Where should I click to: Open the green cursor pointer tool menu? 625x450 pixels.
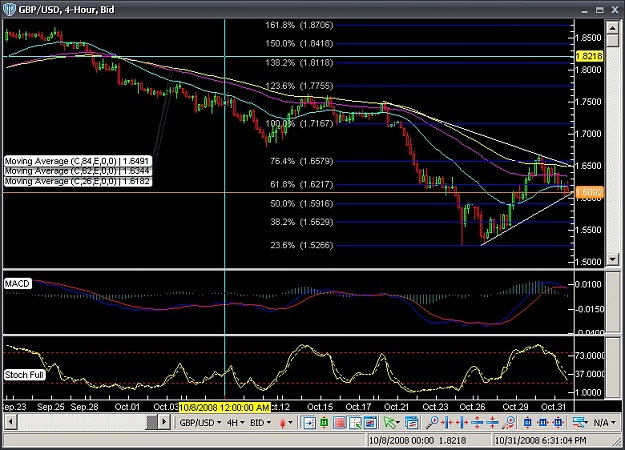[391, 422]
